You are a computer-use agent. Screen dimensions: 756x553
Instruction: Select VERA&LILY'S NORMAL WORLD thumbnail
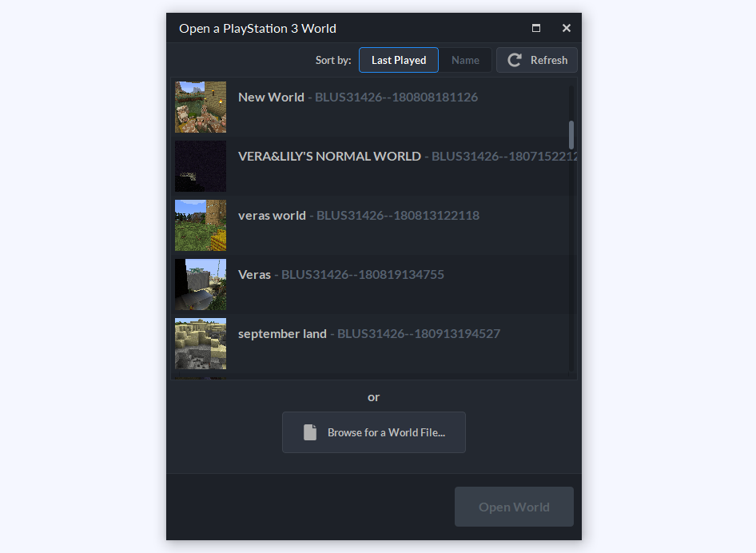(201, 166)
